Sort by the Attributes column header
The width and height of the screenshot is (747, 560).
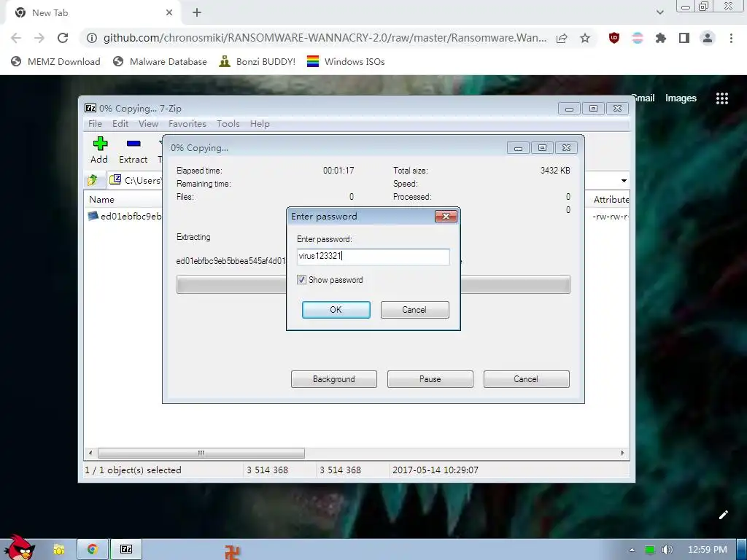611,200
